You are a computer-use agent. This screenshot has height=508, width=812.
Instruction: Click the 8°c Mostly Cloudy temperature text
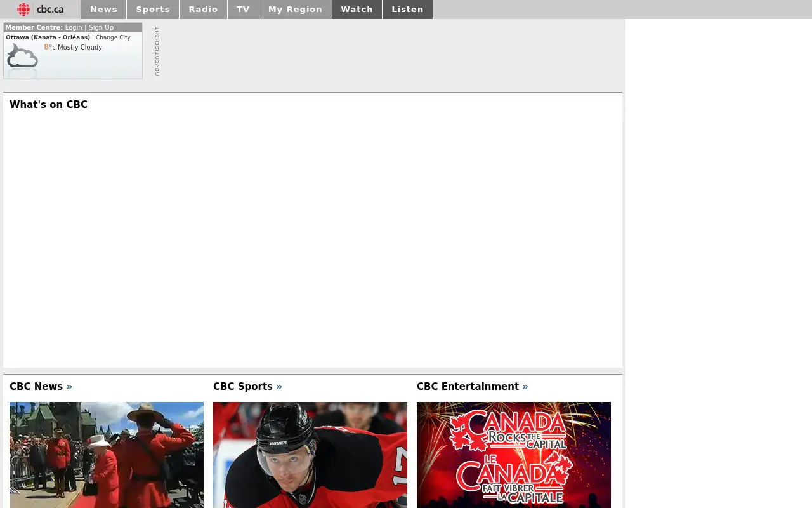pos(73,47)
